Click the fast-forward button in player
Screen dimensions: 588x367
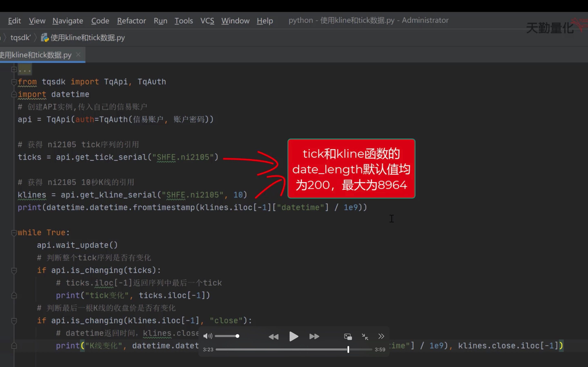(x=314, y=336)
